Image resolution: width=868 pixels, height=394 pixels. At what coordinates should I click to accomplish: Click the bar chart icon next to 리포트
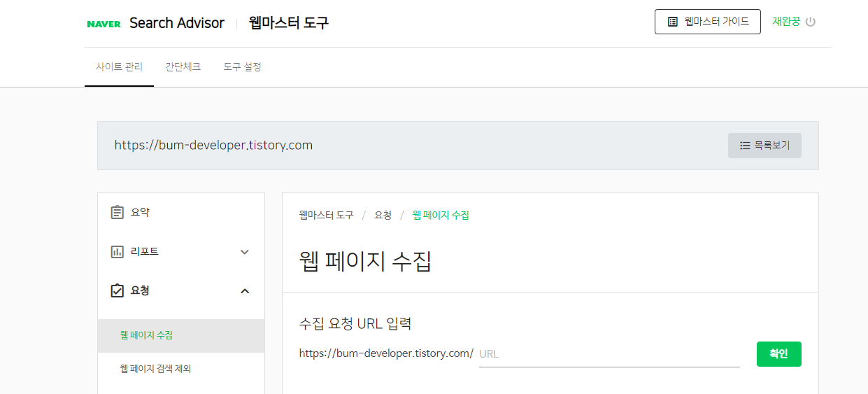click(118, 251)
